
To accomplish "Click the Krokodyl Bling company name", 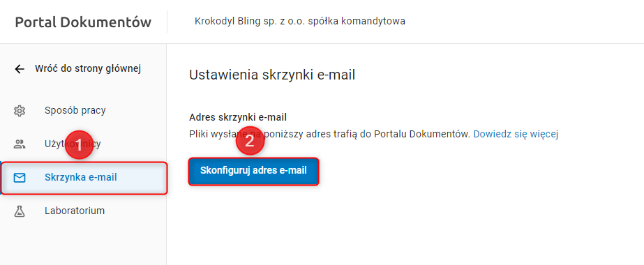I will click(x=300, y=22).
